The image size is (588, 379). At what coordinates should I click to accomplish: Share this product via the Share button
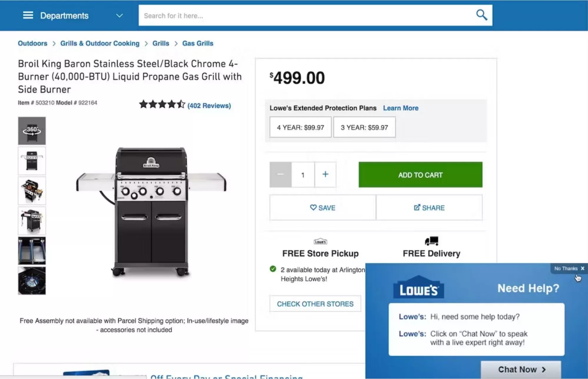(429, 208)
